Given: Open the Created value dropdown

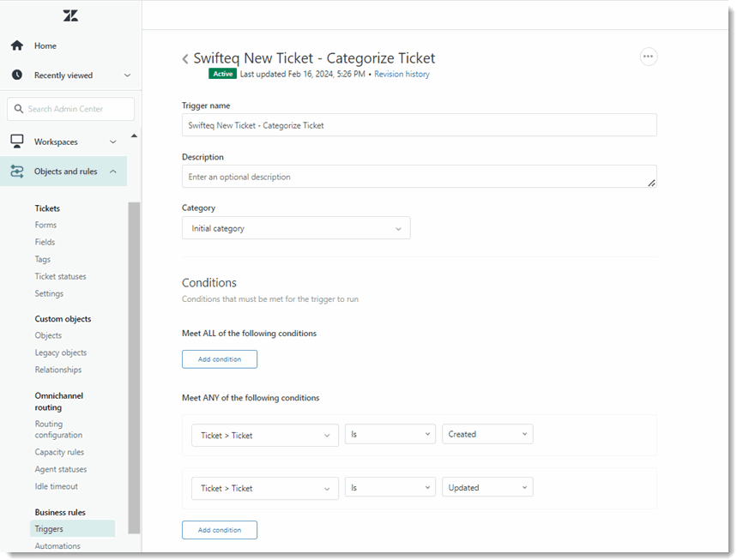Looking at the screenshot, I should click(487, 434).
